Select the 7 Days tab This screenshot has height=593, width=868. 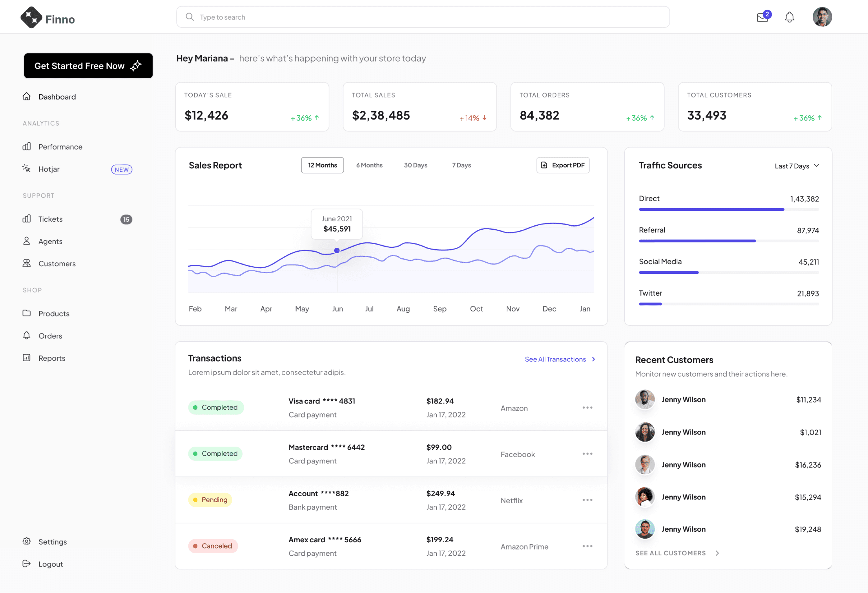click(462, 165)
